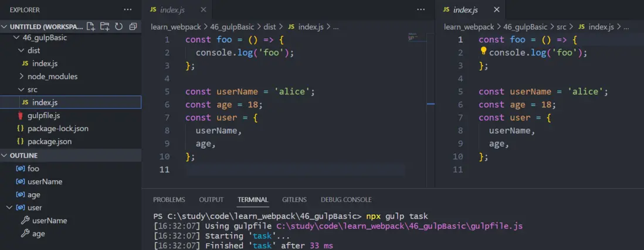Open gulpfile.js in Explorer

(x=43, y=115)
